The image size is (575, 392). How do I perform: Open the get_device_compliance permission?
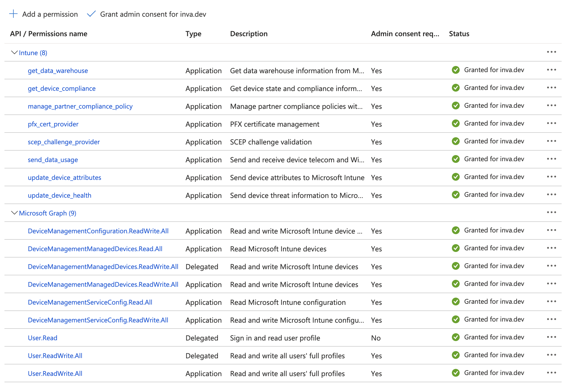point(62,89)
